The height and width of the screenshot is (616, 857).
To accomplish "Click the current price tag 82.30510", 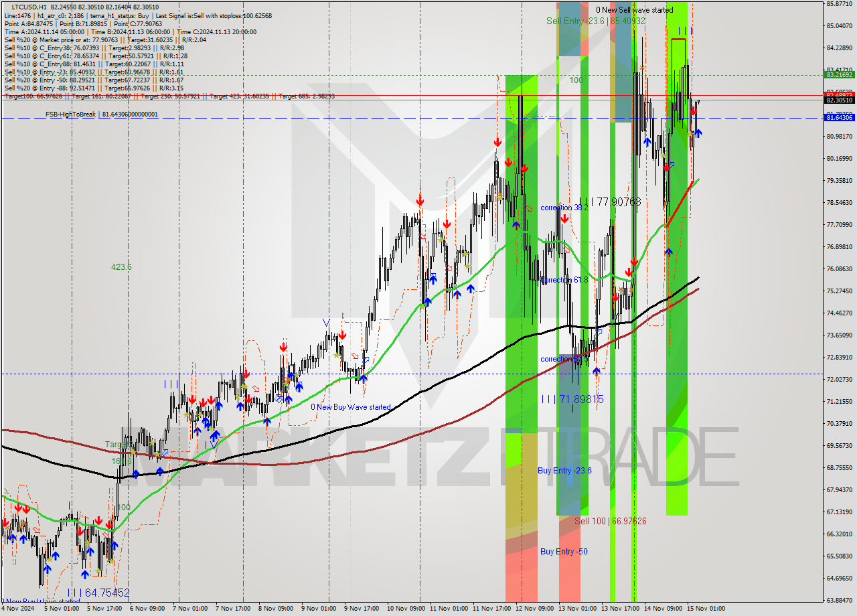I will point(840,100).
